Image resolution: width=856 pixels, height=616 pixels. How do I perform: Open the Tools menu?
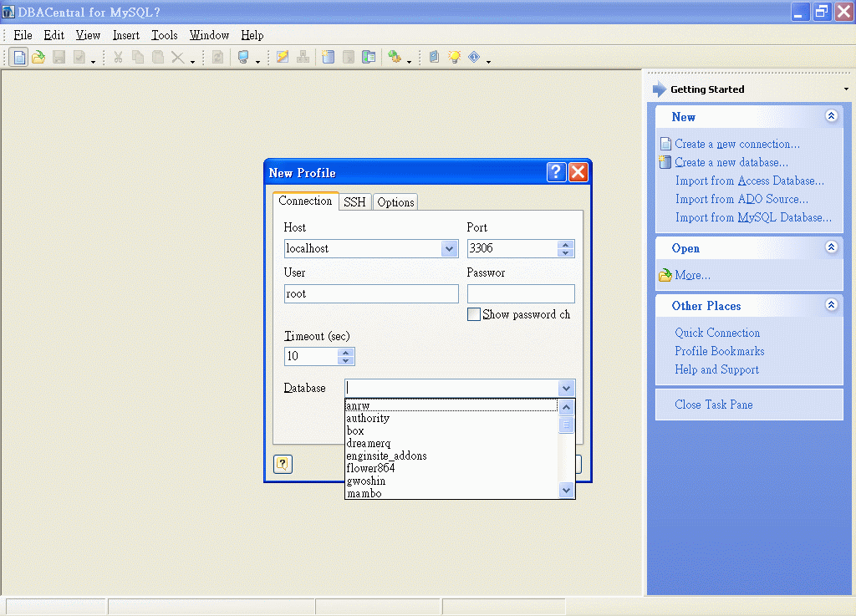(x=165, y=35)
